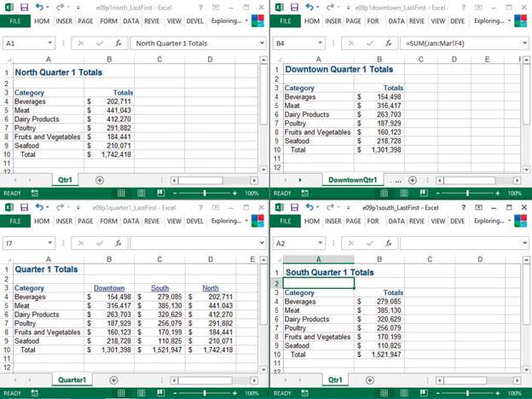Select cell with total 1,742,418 in north sheet
This screenshot has width=532, height=399.
point(109,154)
